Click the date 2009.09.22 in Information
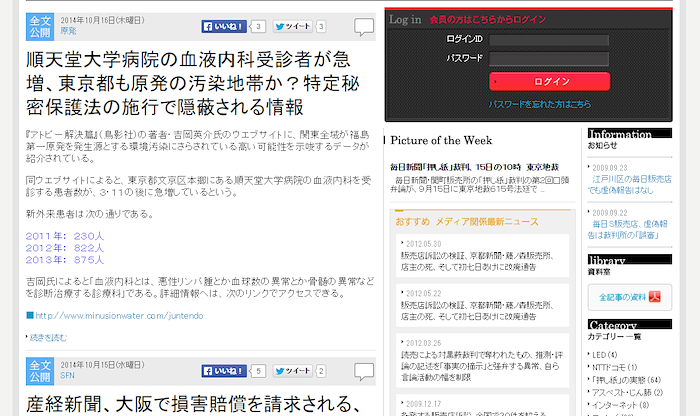 pos(609,213)
